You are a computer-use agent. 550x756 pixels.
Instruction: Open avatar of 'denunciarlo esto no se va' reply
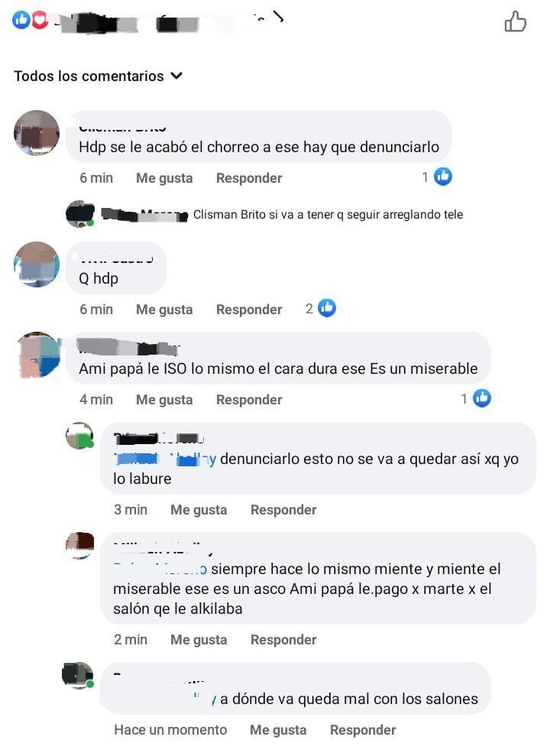pos(79,436)
